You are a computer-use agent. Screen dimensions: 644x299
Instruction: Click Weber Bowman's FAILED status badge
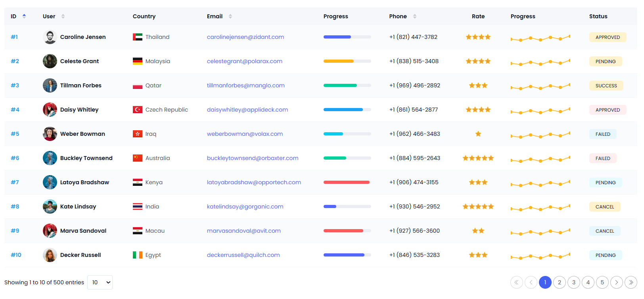pos(603,134)
